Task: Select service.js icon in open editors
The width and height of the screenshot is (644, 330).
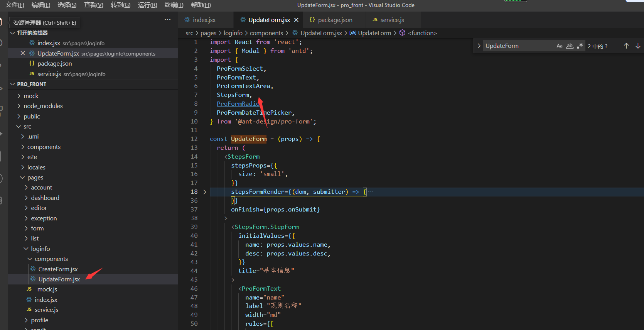Action: point(32,74)
